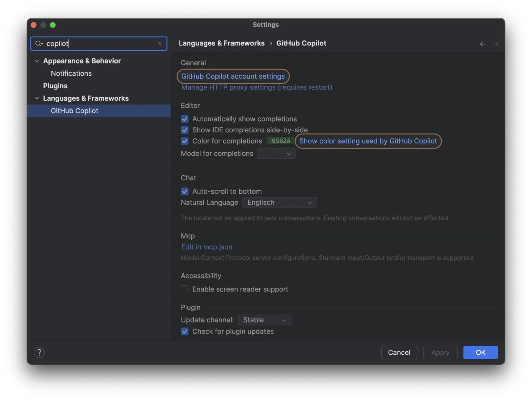Collapse the Appearance & Behavior tree node
Image resolution: width=532 pixels, height=400 pixels.
(37, 61)
